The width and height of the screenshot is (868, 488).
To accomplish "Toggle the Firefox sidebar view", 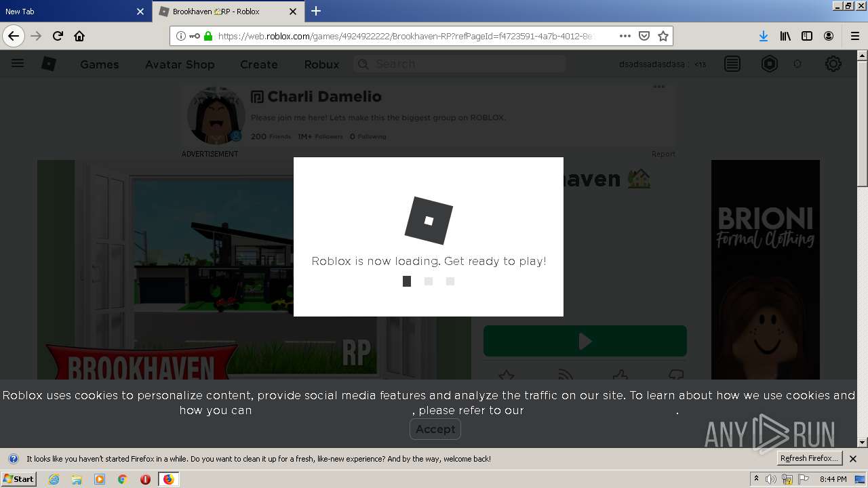I will coord(807,36).
